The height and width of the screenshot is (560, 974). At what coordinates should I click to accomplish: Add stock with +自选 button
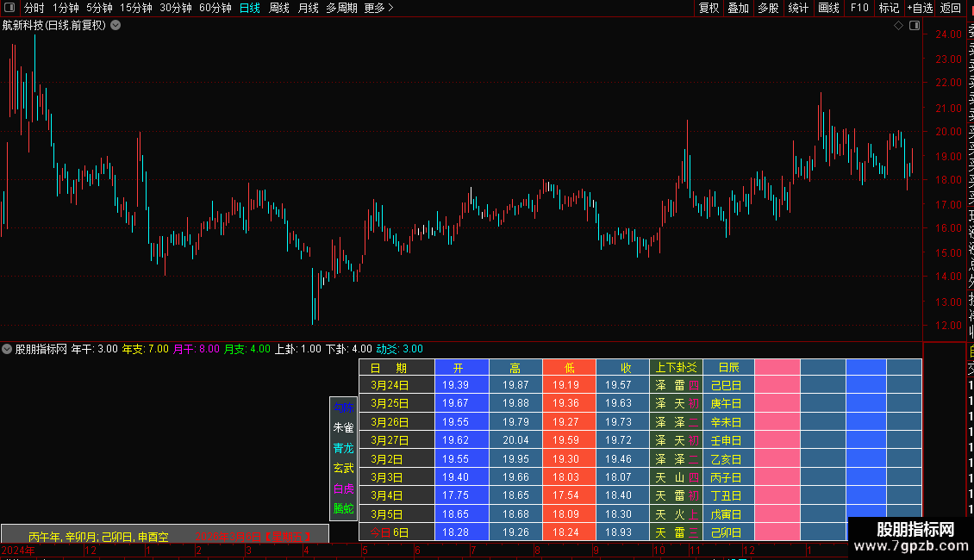click(x=920, y=8)
